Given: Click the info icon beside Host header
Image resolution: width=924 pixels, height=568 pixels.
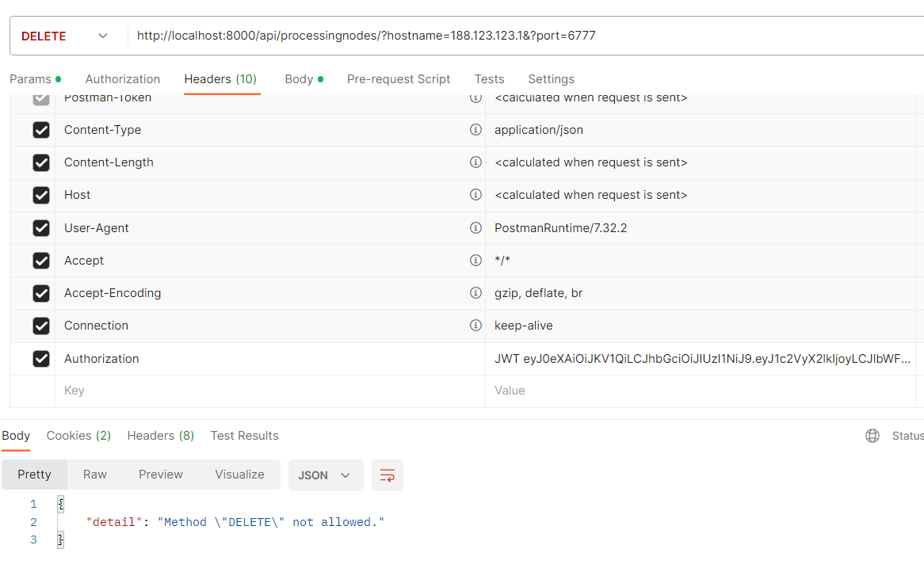Looking at the screenshot, I should tap(475, 195).
